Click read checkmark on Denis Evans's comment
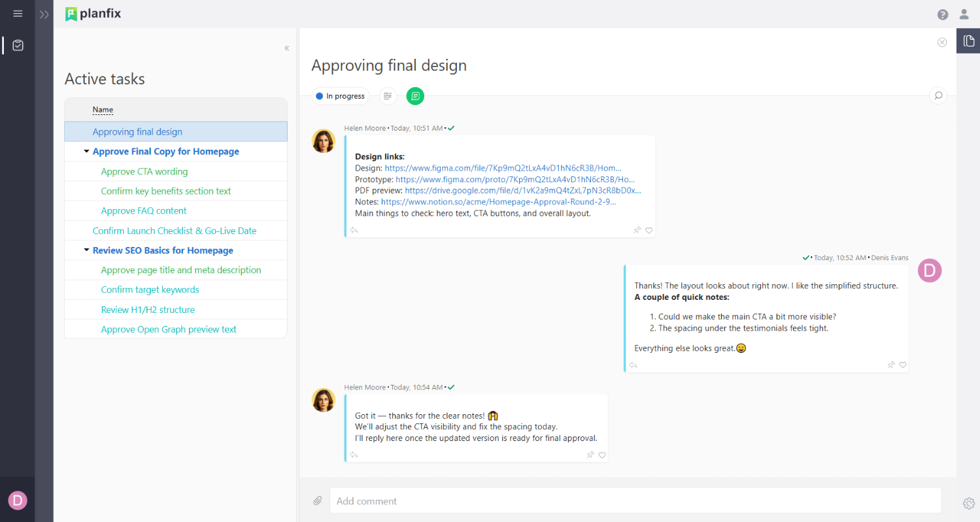 coord(806,257)
